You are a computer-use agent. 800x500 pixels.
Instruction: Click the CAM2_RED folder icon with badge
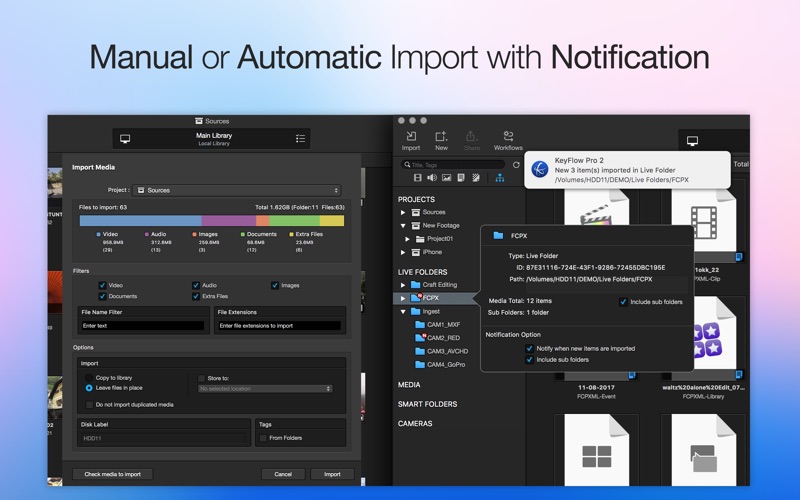pyautogui.click(x=420, y=337)
